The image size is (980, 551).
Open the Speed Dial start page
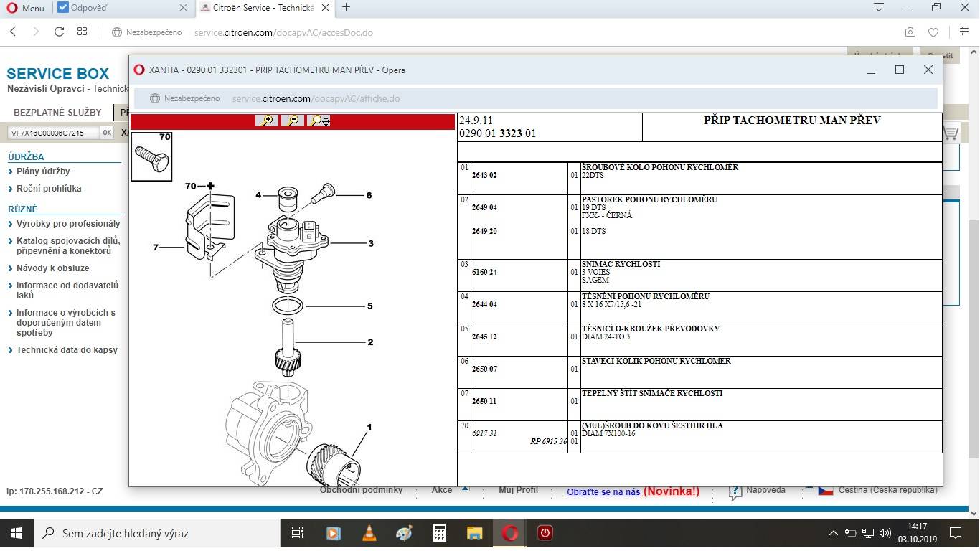(82, 32)
